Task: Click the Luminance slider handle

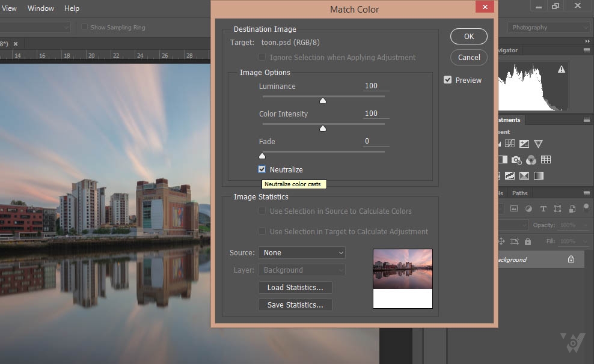Action: [323, 101]
